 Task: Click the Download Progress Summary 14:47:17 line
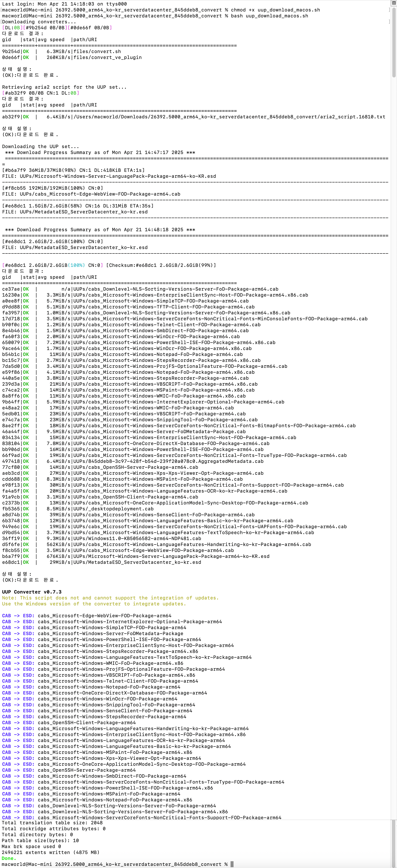coord(100,152)
